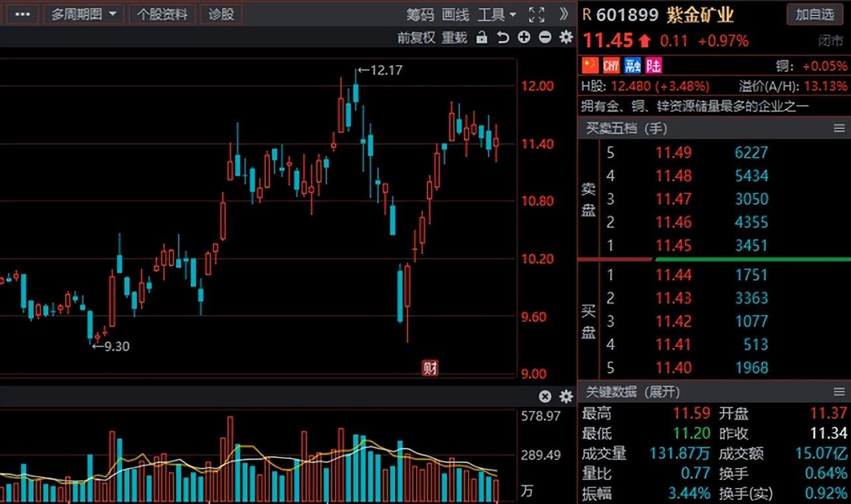Click the China flag market icon
The height and width of the screenshot is (504, 851).
[x=590, y=65]
